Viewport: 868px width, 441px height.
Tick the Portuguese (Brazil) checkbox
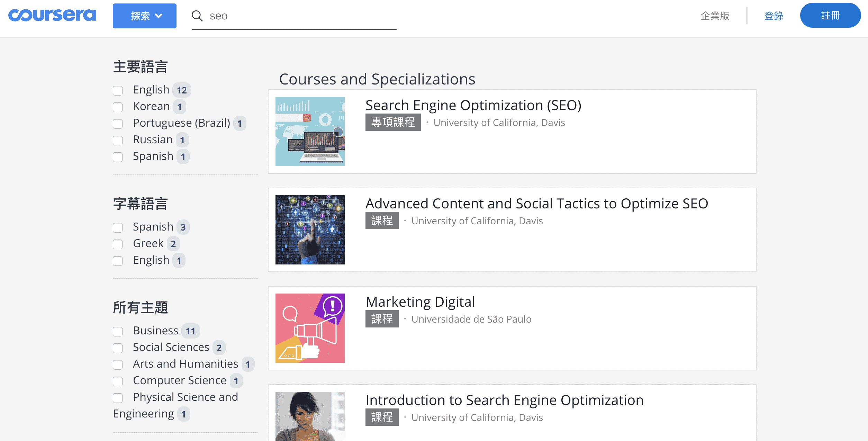[x=118, y=124]
